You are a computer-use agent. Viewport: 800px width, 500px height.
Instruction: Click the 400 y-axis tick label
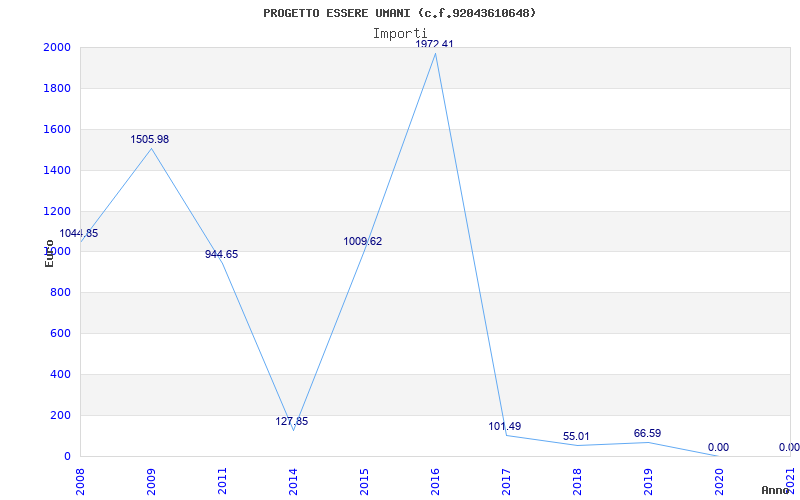60,374
